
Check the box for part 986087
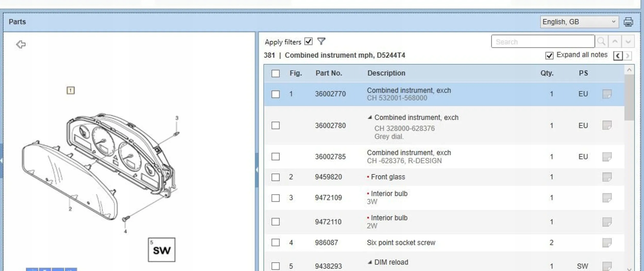pyautogui.click(x=275, y=243)
